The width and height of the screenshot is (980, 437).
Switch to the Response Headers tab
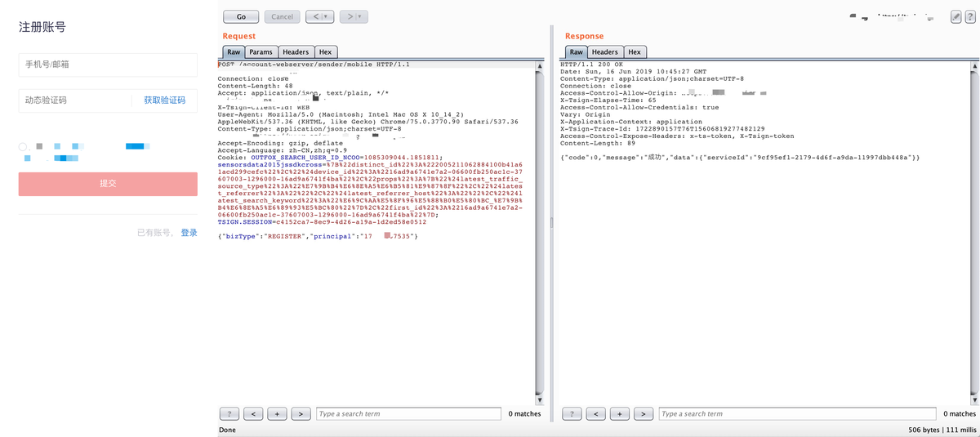click(604, 52)
